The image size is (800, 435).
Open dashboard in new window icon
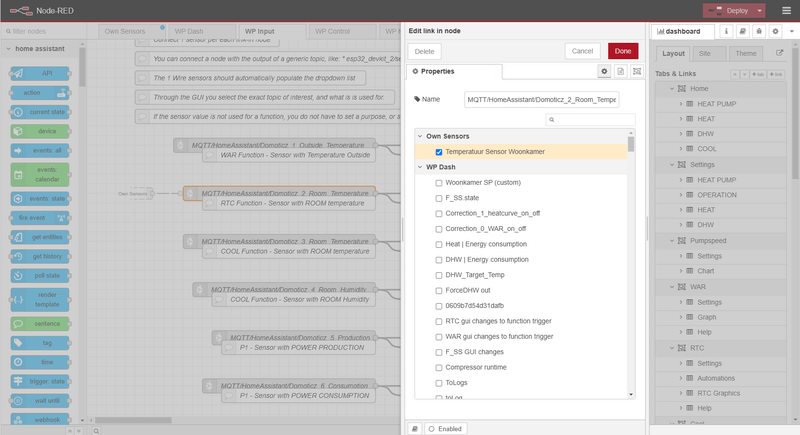(x=780, y=53)
